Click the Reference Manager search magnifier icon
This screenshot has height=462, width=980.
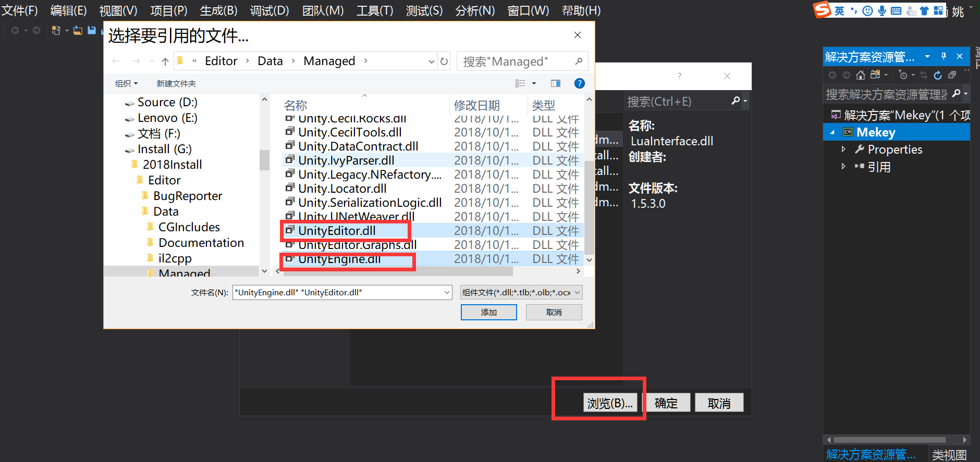pos(736,101)
